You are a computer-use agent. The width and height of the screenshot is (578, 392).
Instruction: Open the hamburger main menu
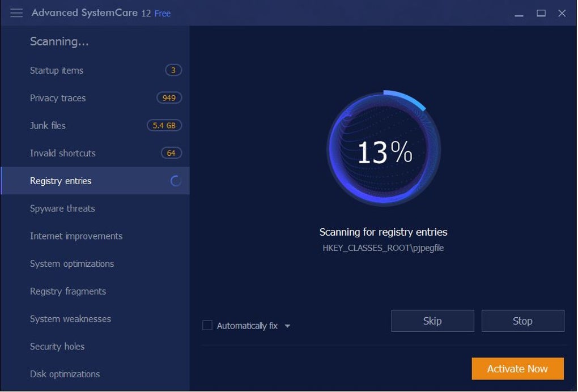(16, 13)
